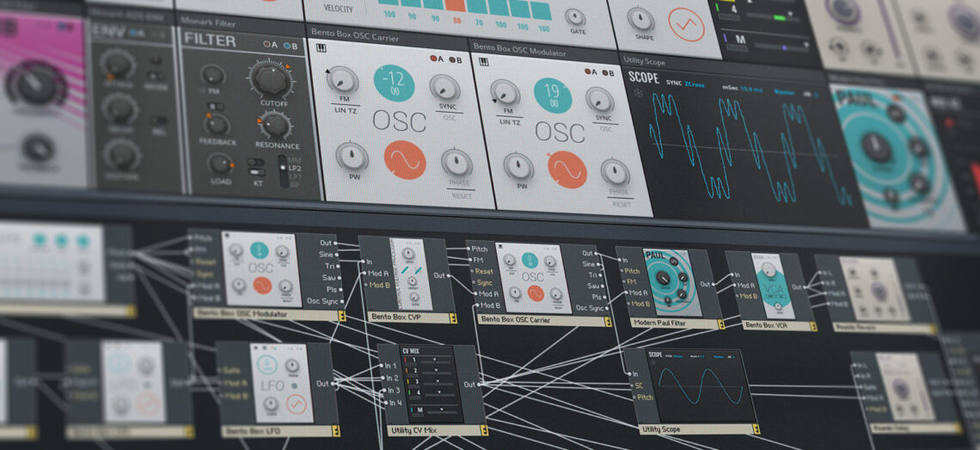Click the orange LFO waveform icon in Bento Box LFO block
The width and height of the screenshot is (980, 450).
[297, 404]
